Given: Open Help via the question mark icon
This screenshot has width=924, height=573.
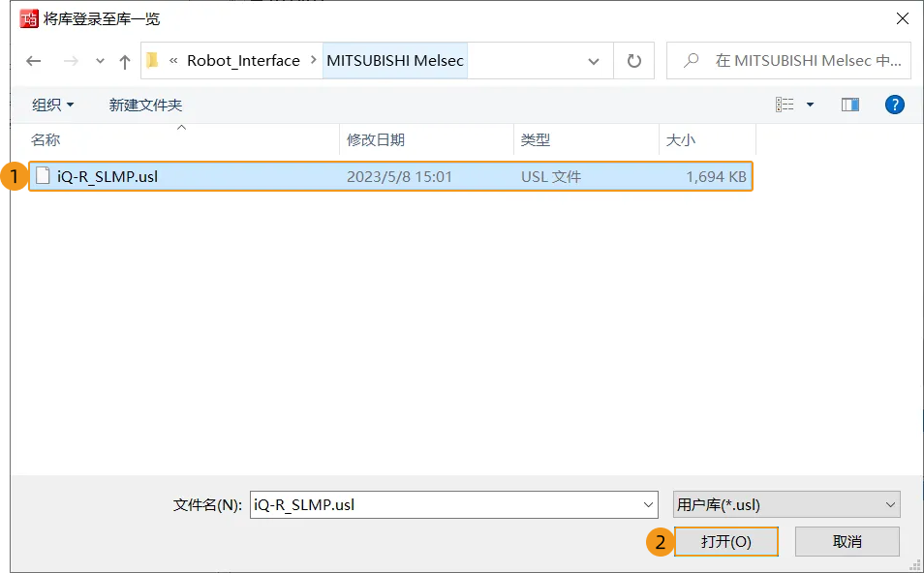Looking at the screenshot, I should coord(894,104).
